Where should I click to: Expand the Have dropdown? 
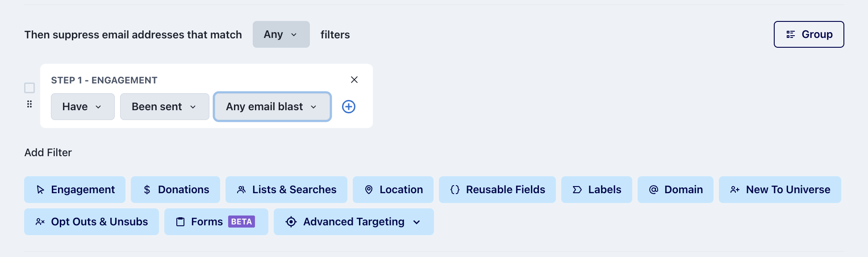tap(83, 107)
